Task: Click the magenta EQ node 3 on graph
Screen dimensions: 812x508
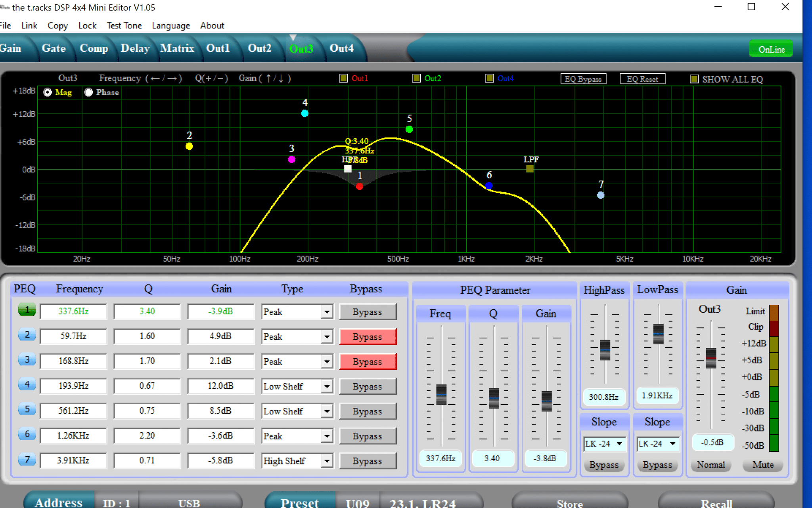Action: click(291, 159)
